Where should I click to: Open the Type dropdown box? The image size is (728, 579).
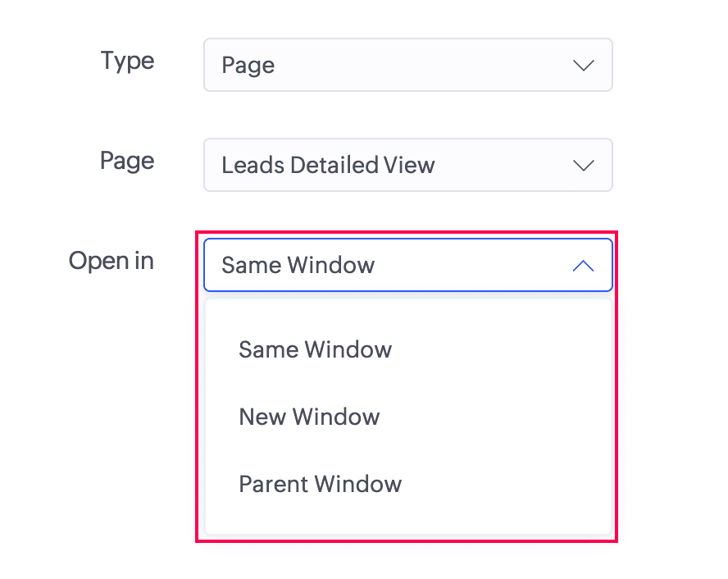[x=408, y=65]
